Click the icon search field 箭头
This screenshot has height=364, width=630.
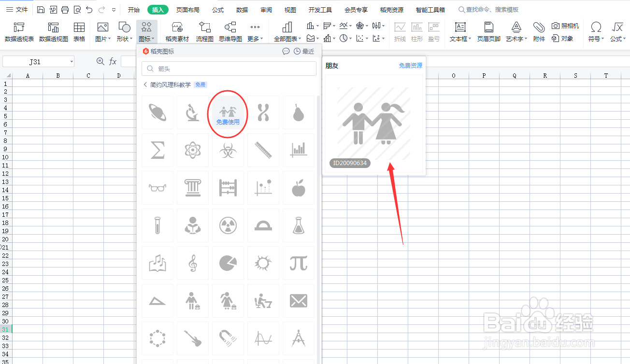pyautogui.click(x=229, y=69)
